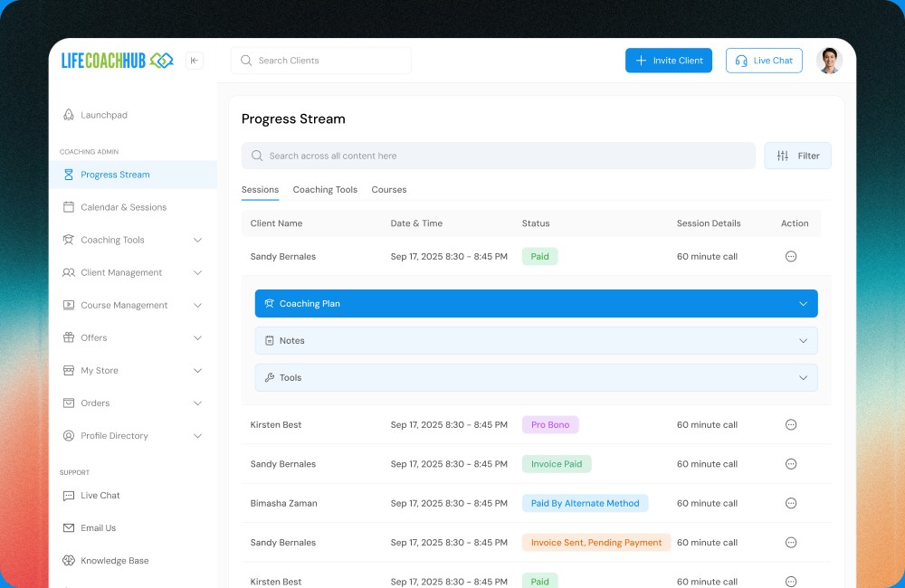The image size is (905, 588).
Task: Expand Coaching Tools sidebar chevron
Action: point(197,240)
